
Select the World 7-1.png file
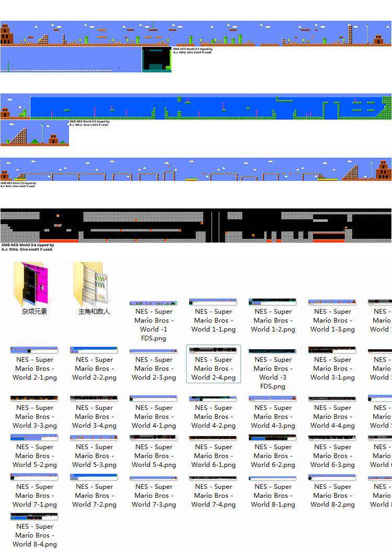coord(34,491)
